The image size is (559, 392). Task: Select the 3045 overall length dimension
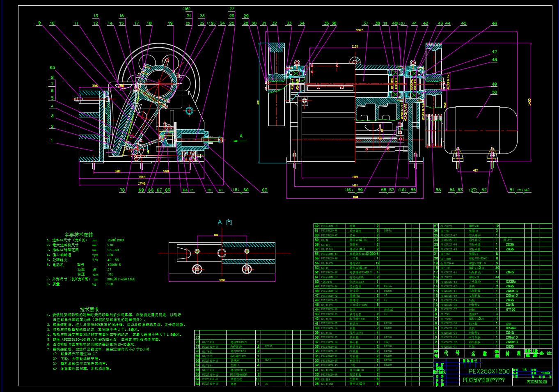pyautogui.click(x=359, y=30)
